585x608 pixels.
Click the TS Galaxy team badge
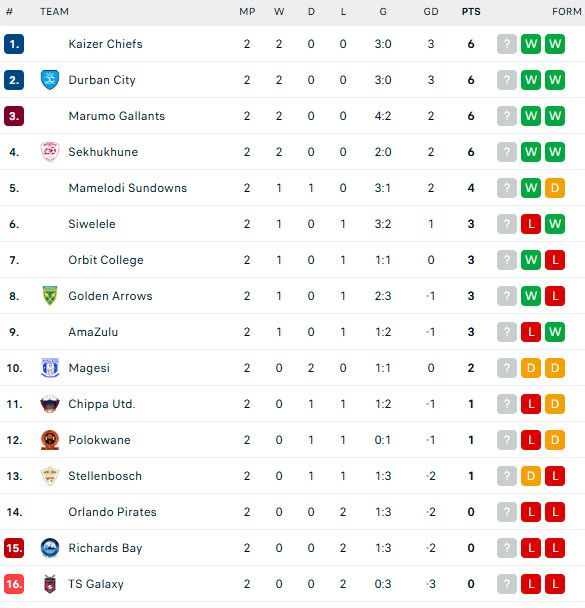(50, 584)
